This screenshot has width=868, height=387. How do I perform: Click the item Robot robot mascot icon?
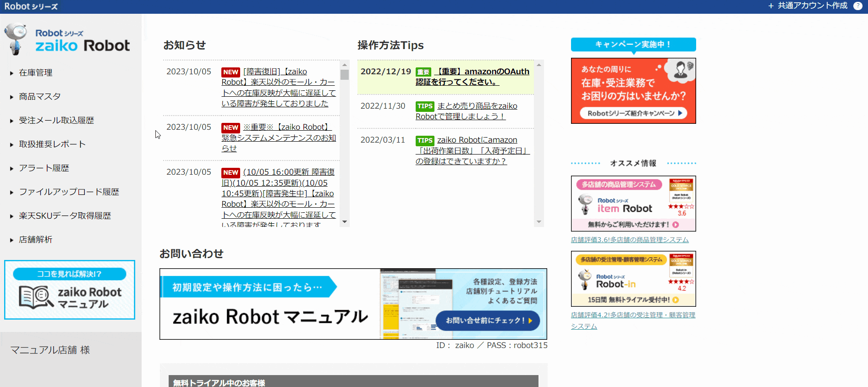click(x=585, y=204)
